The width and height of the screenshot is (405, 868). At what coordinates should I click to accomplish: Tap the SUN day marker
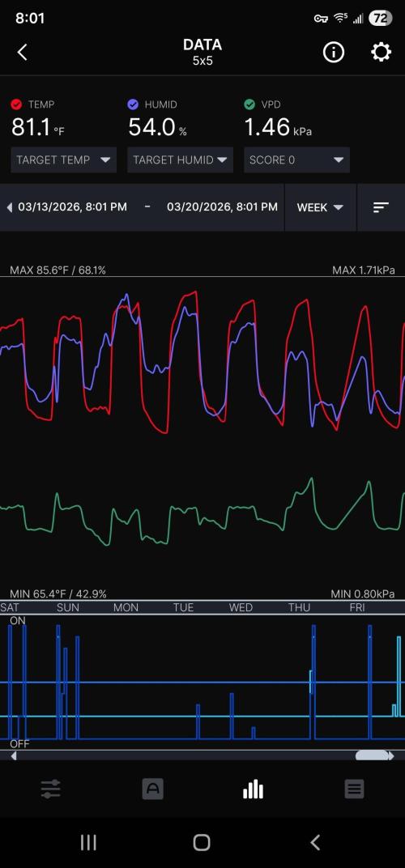(x=67, y=607)
